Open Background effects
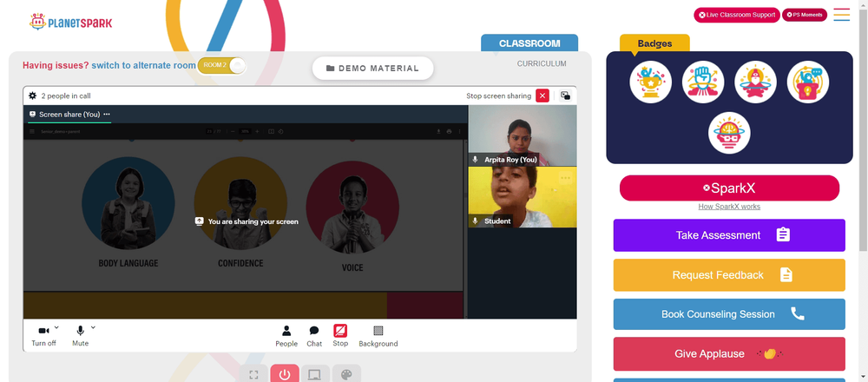 point(378,336)
